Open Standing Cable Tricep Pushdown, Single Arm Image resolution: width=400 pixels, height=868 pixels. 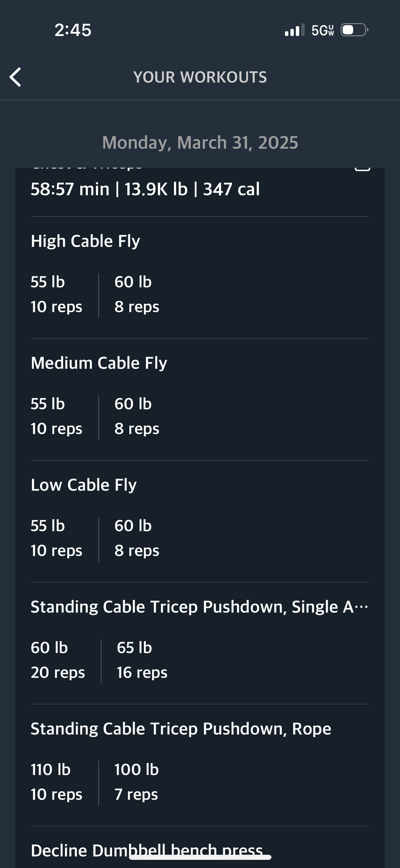coord(199,607)
